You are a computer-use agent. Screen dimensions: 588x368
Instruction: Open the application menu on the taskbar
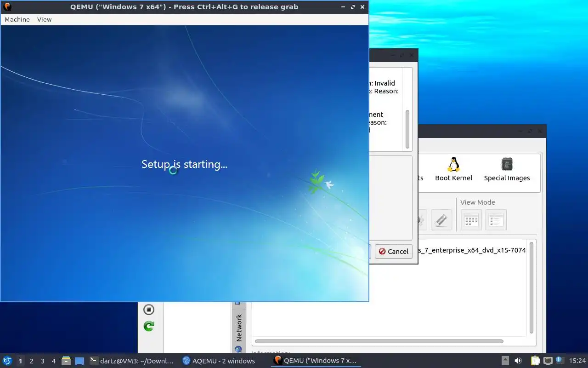pos(7,361)
